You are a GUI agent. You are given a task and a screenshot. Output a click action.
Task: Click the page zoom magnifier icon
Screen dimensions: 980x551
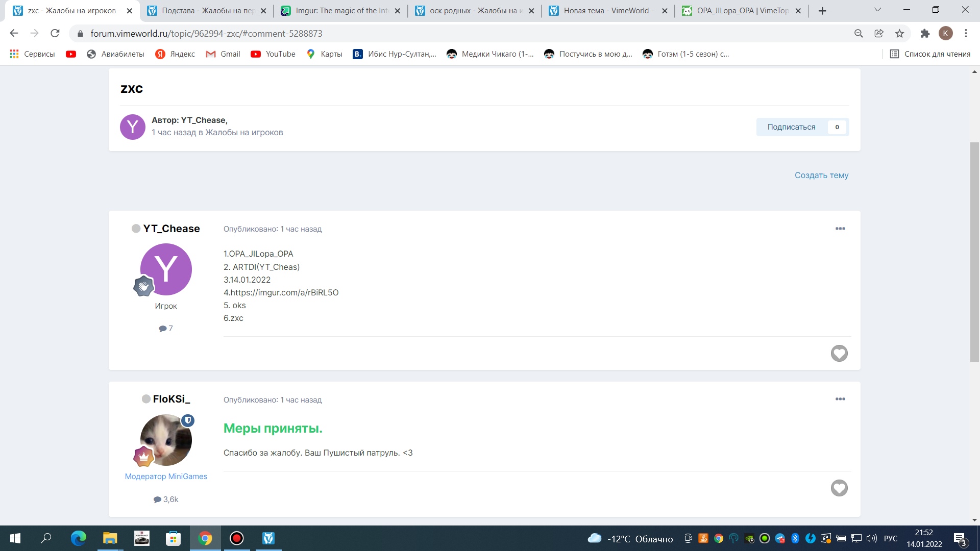pyautogui.click(x=859, y=34)
